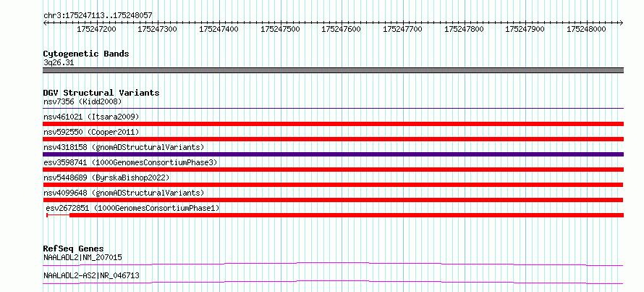Open variant nsv4318158 gnomAD label
This screenshot has width=644, height=292.
(124, 147)
